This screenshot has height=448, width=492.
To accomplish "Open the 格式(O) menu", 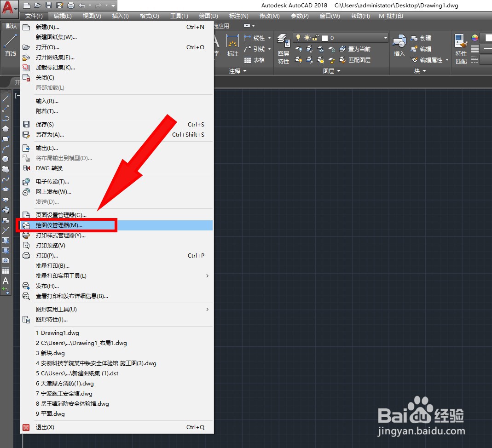I will pyautogui.click(x=150, y=16).
